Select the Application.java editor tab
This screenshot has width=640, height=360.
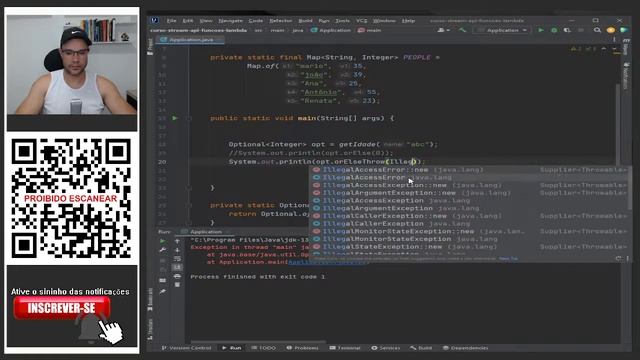tap(191, 40)
